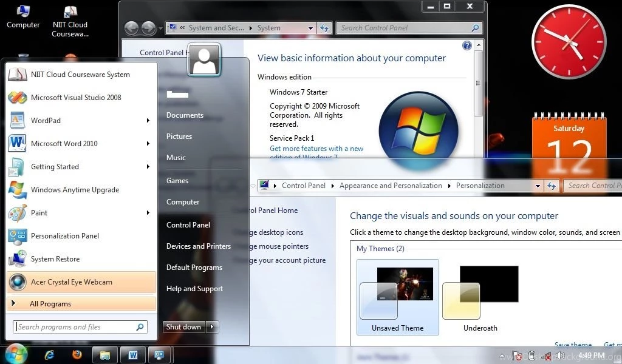Click the Shut down button
This screenshot has height=364, width=622.
point(184,327)
